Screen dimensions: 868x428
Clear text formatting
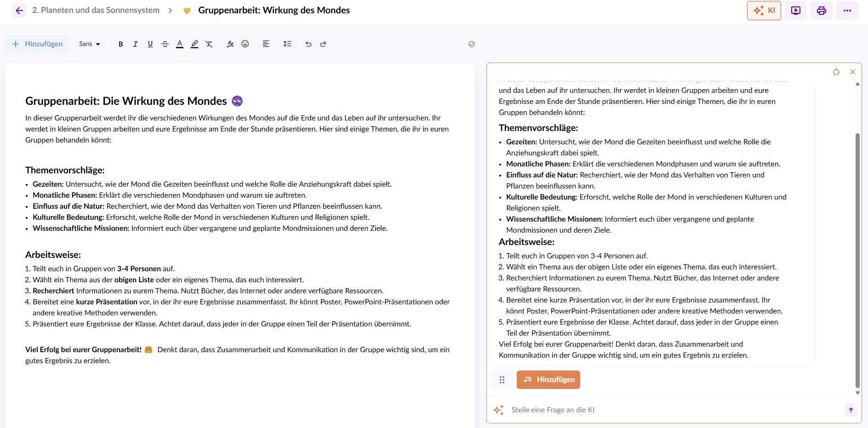tap(209, 44)
